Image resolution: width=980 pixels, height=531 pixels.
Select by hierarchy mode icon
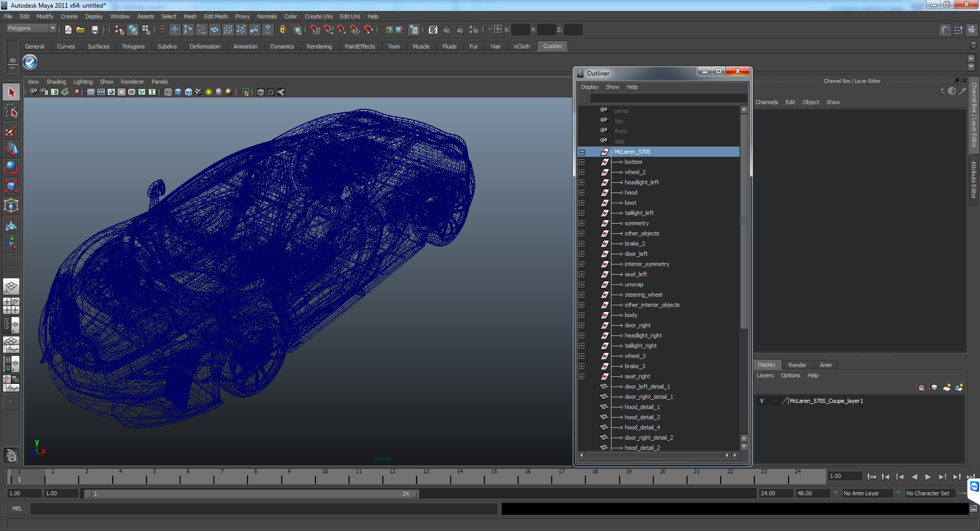119,30
